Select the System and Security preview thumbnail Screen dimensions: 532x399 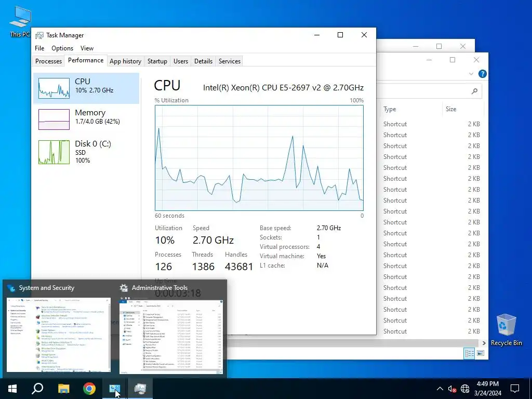point(59,335)
